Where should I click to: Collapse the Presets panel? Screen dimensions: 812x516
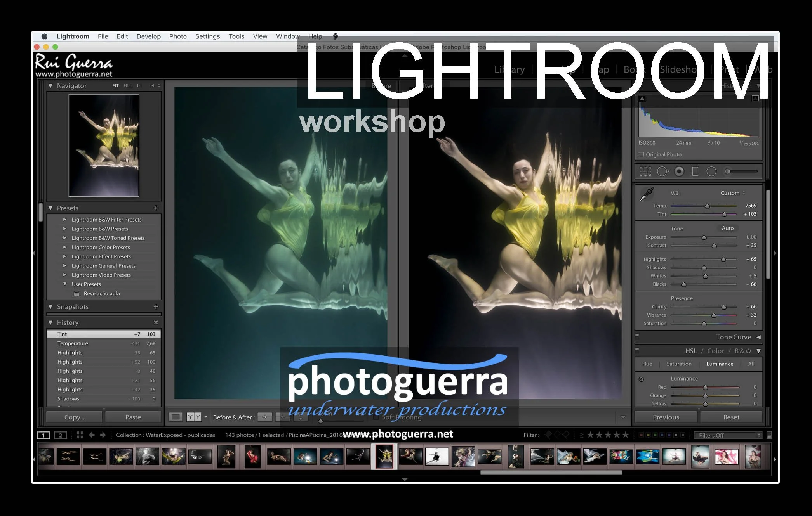click(x=50, y=208)
